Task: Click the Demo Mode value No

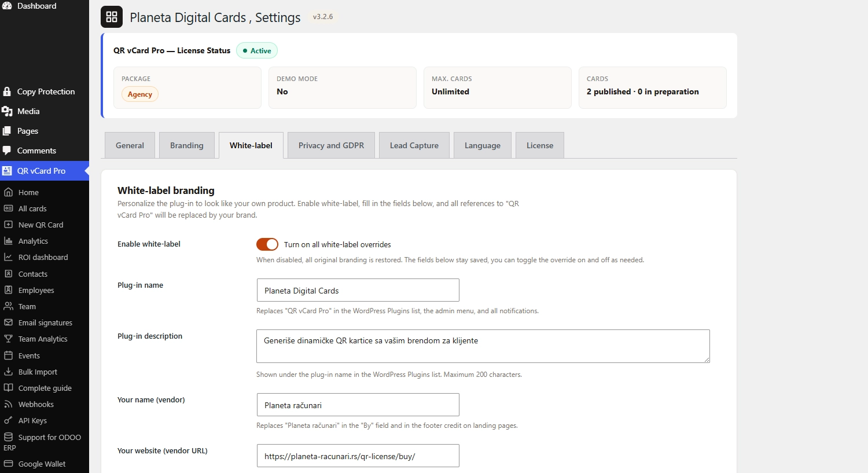Action: coord(282,91)
